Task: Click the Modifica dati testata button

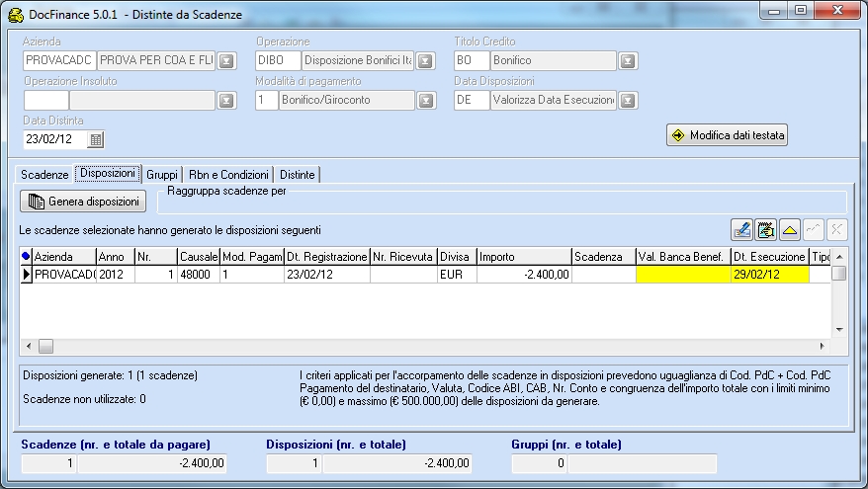Action: 728,135
